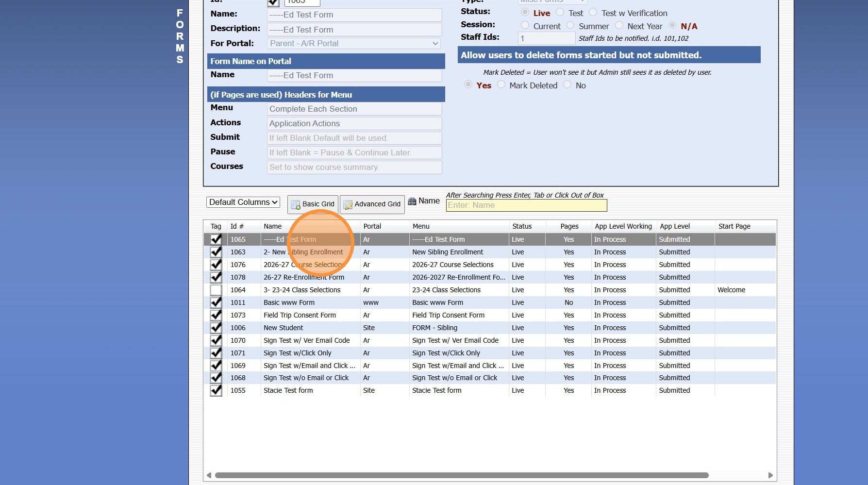Select the Mark Deleted radio option
This screenshot has height=485, width=868.
pyautogui.click(x=501, y=84)
